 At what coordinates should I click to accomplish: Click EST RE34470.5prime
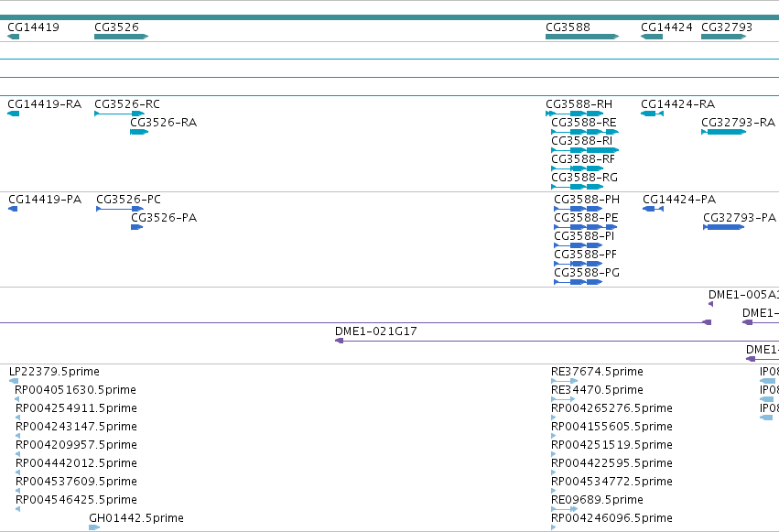click(597, 390)
